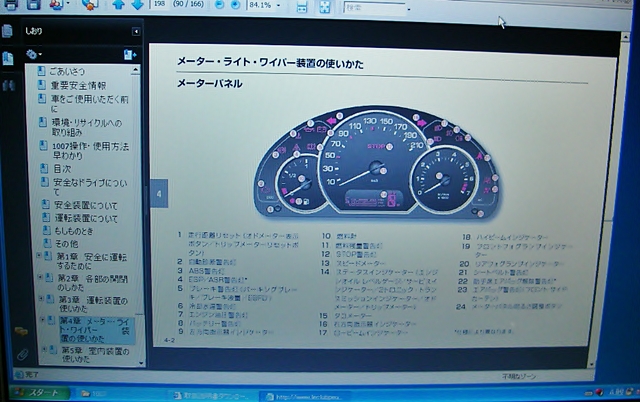Select the 第1章 安全に運転するために bookmark text
Viewport: 640px width, 402px height.
pos(91,261)
